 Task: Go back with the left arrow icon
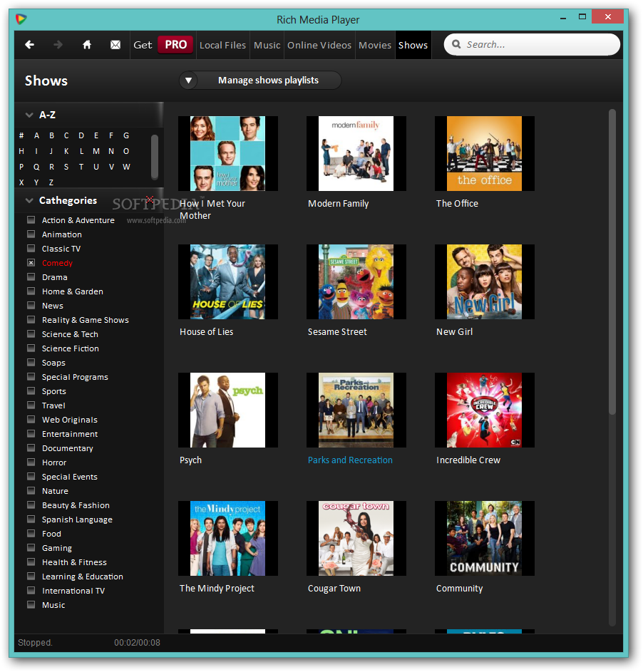click(x=29, y=45)
